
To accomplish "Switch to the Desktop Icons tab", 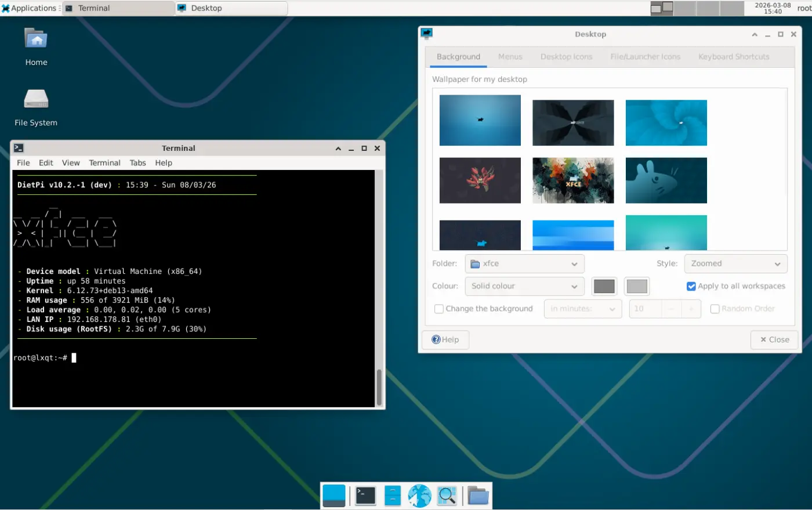I will point(566,57).
